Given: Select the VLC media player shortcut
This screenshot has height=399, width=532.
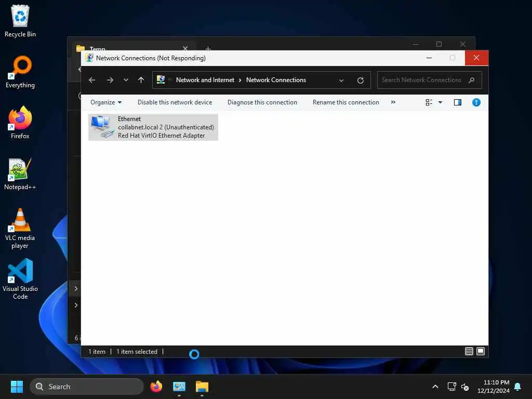Looking at the screenshot, I should 20,229.
